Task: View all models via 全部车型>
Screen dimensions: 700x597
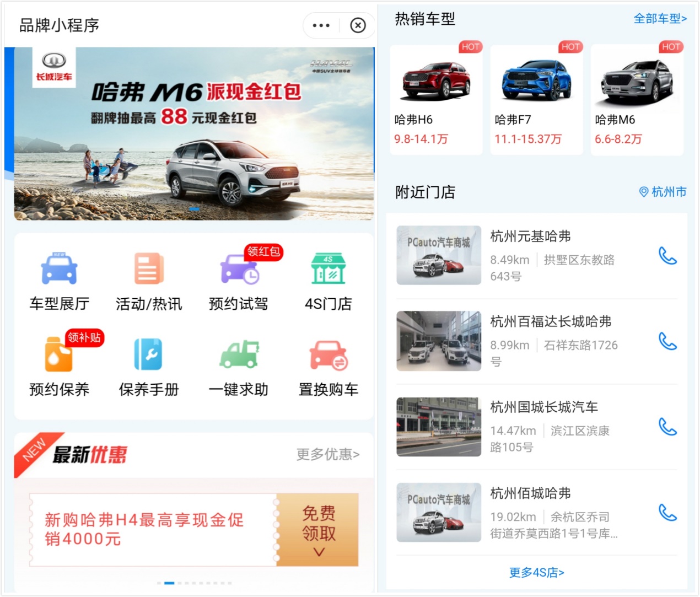Action: [x=660, y=19]
